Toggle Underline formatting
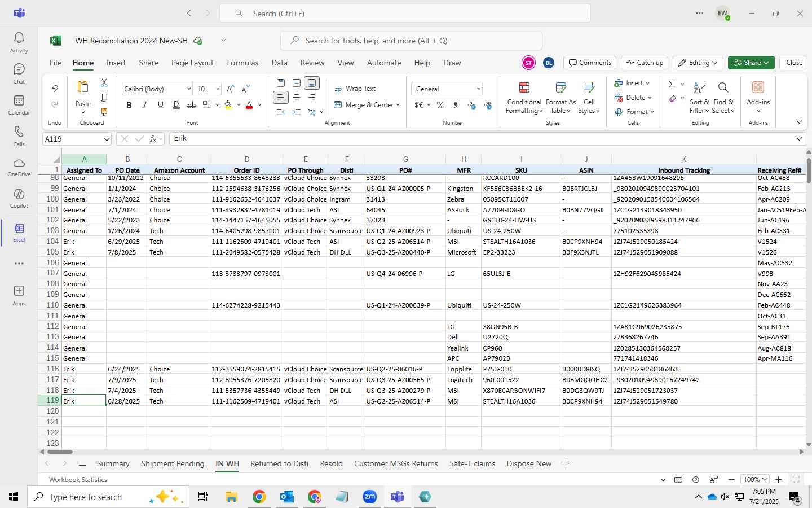This screenshot has width=812, height=508. pos(161,105)
